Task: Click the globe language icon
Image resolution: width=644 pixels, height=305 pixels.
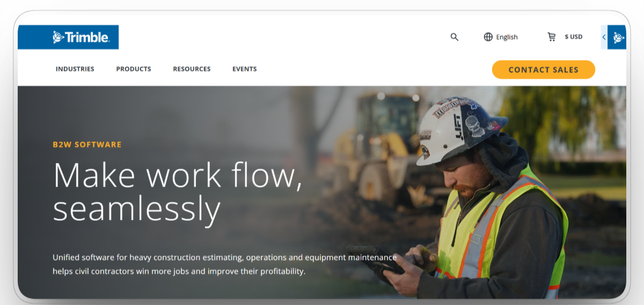Action: pos(488,37)
